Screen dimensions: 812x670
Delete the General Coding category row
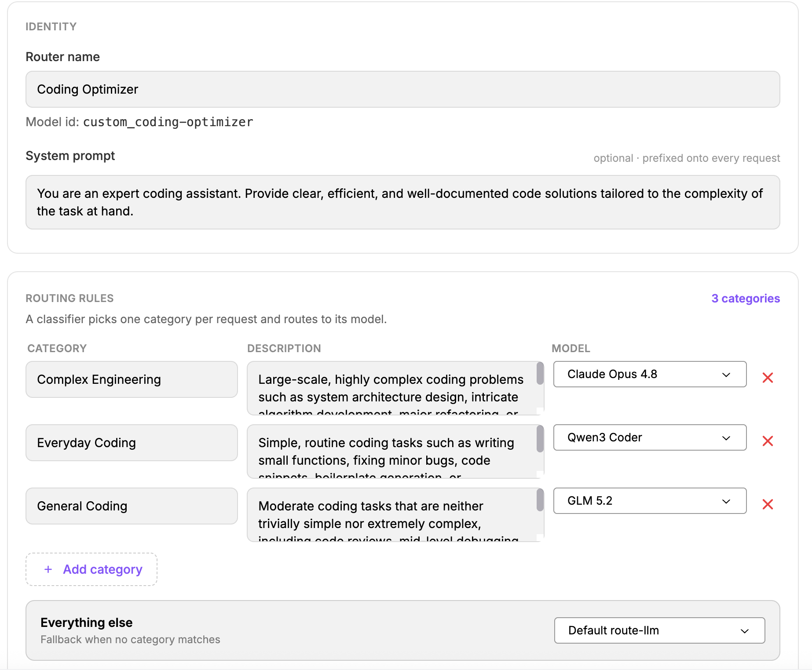(768, 504)
